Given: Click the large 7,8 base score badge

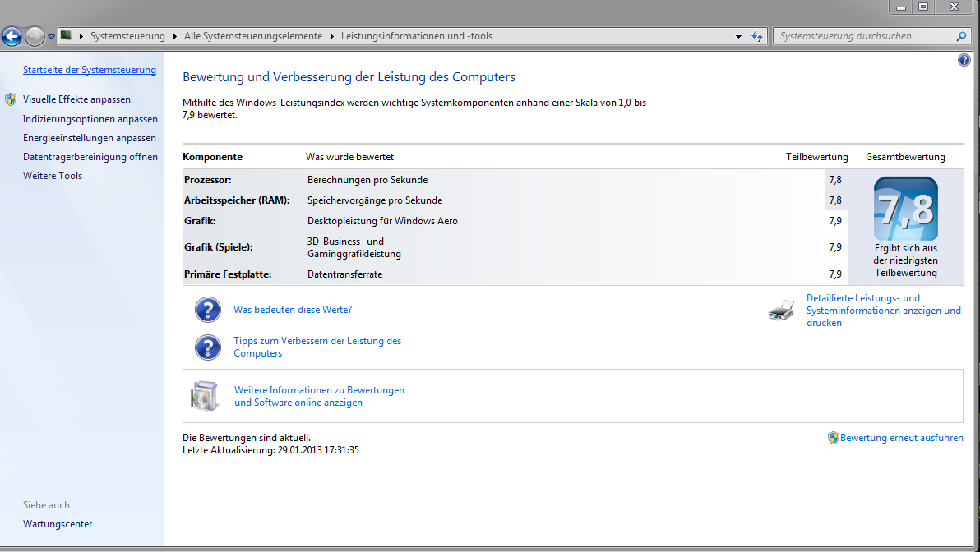Looking at the screenshot, I should click(906, 209).
